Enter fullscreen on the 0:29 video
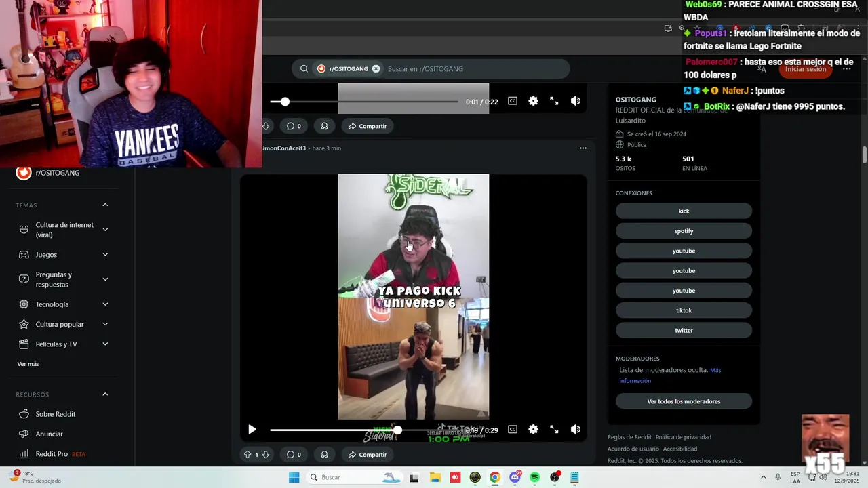 (554, 430)
